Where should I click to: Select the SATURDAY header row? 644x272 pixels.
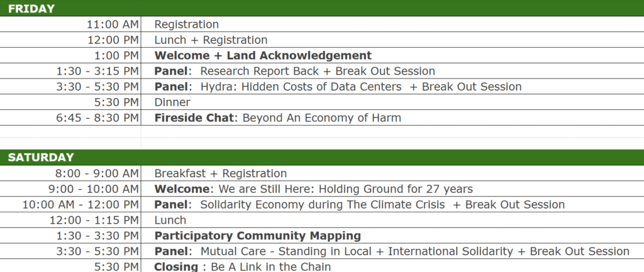(322, 158)
